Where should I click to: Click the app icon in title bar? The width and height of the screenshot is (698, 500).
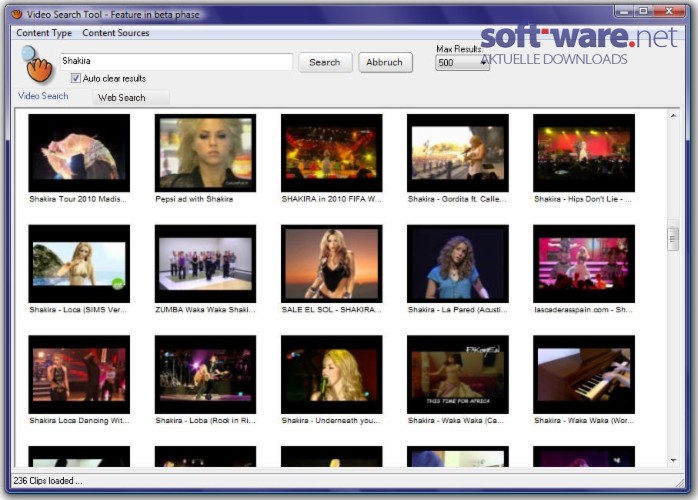click(x=17, y=14)
